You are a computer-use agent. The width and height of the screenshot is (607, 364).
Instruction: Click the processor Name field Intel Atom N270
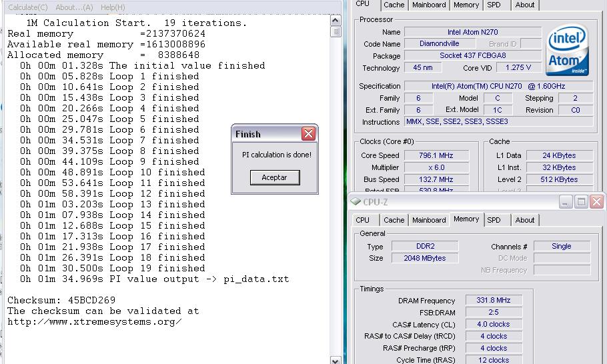(473, 32)
